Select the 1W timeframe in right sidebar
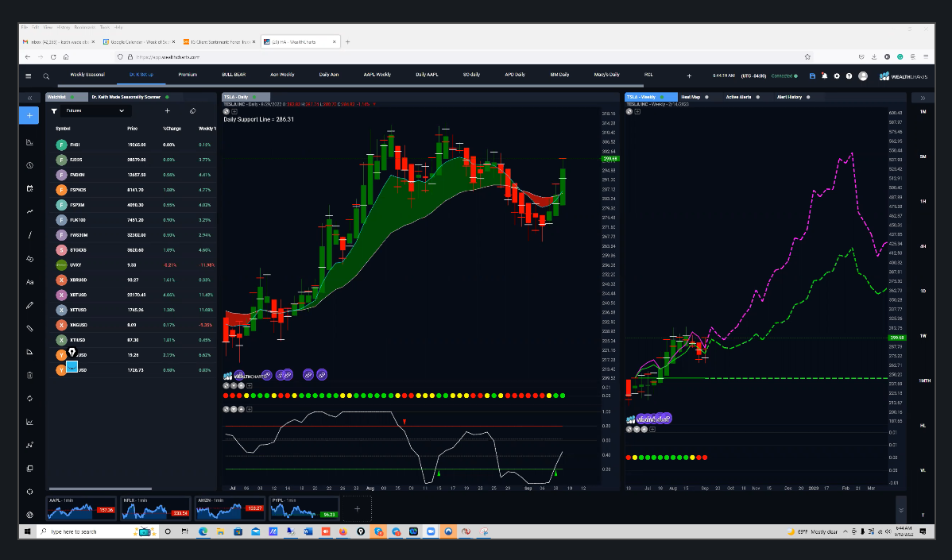Viewport: 952px width, 560px height. [x=923, y=335]
